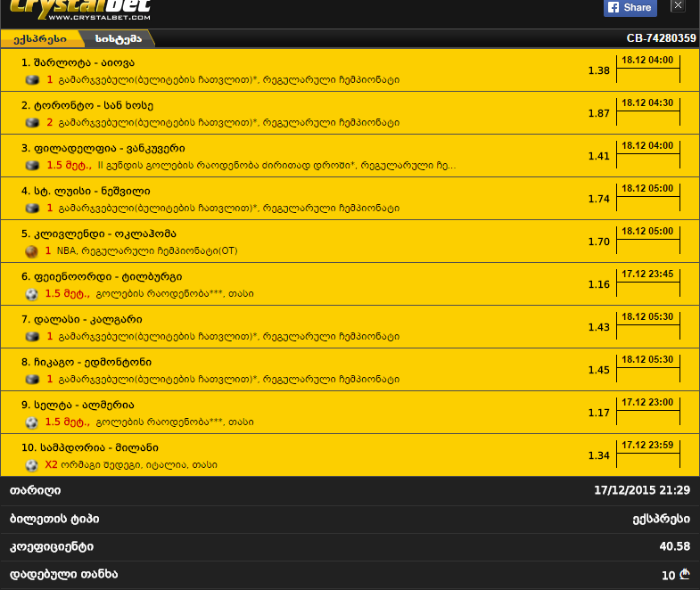
Task: Open the www.crystalbet.com logo link
Action: coord(80,10)
